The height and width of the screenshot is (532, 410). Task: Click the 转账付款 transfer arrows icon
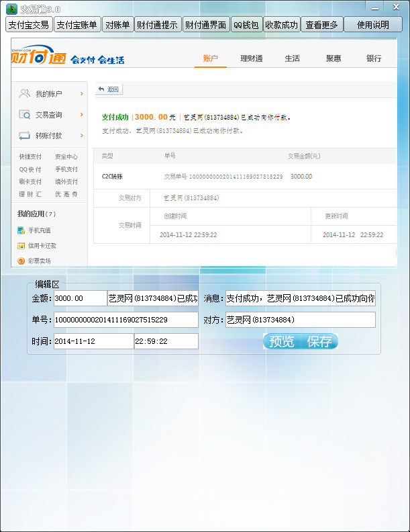pyautogui.click(x=25, y=135)
